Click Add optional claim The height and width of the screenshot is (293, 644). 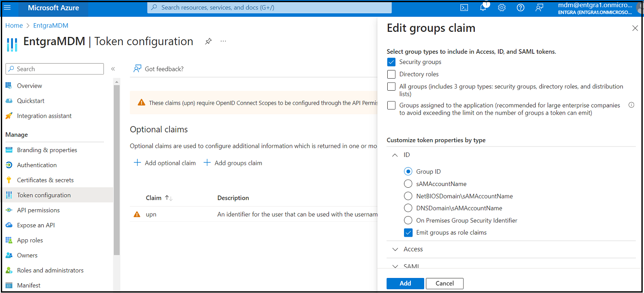[x=165, y=163]
